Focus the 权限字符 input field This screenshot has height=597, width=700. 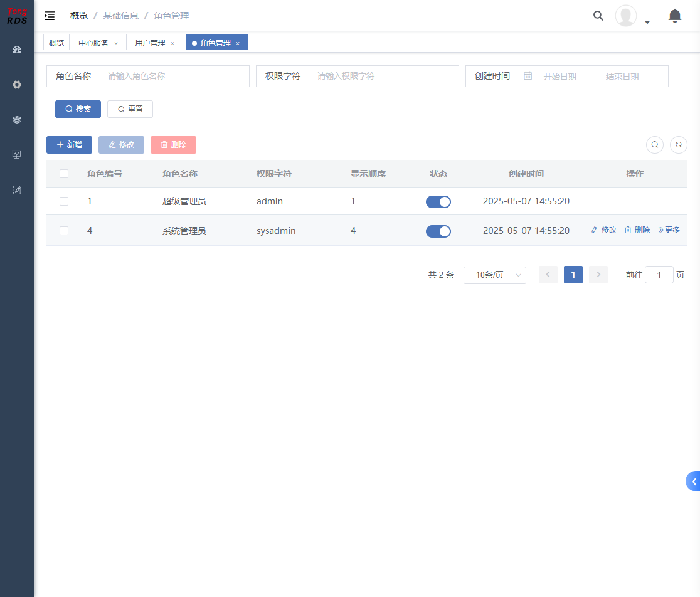pos(385,76)
